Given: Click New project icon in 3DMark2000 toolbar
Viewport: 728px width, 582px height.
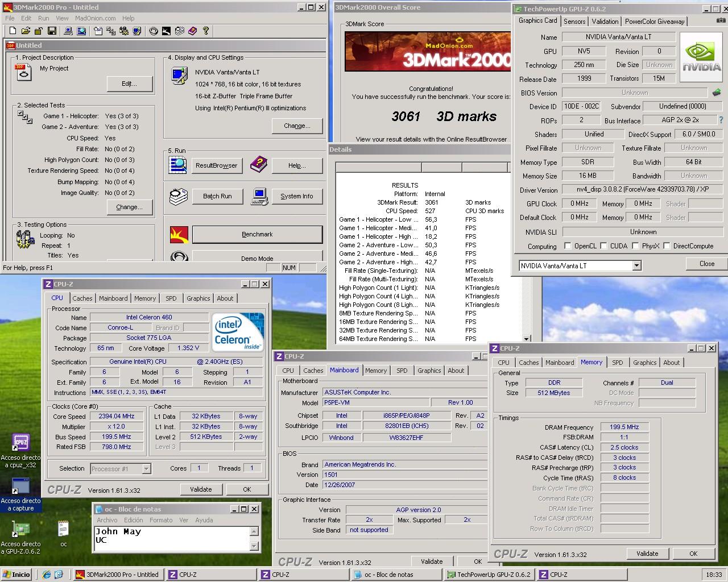Looking at the screenshot, I should [13, 31].
